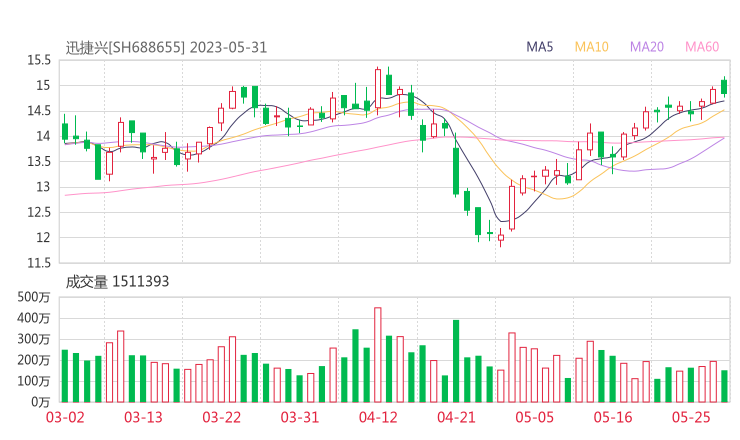This screenshot has width=740, height=440.
Task: Select the 03-22 date label
Action: point(222,417)
